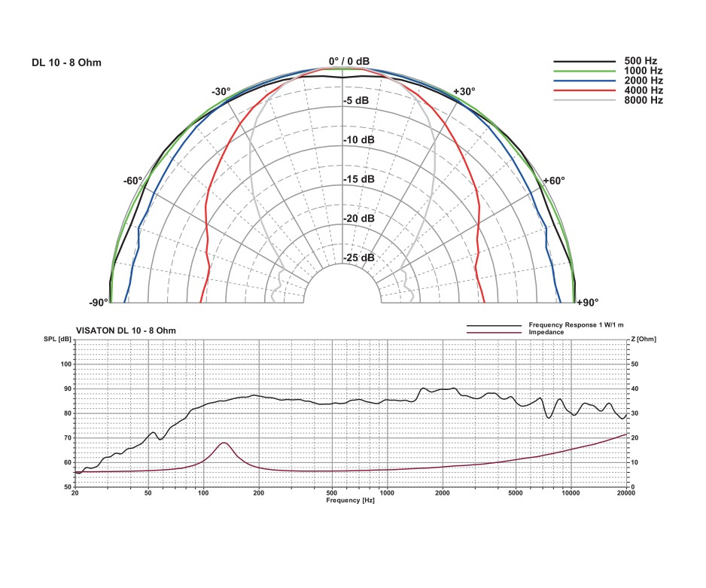Select the -30° angle label
The height and width of the screenshot is (588, 706).
221,92
